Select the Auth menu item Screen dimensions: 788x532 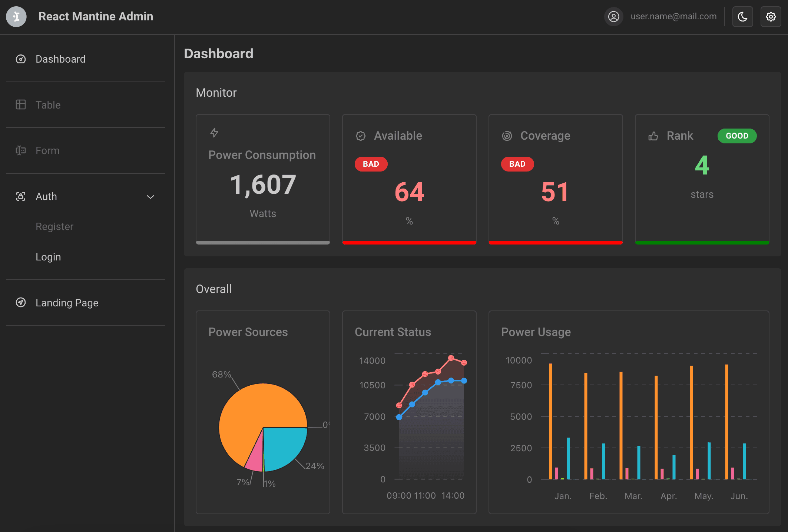[x=86, y=196]
